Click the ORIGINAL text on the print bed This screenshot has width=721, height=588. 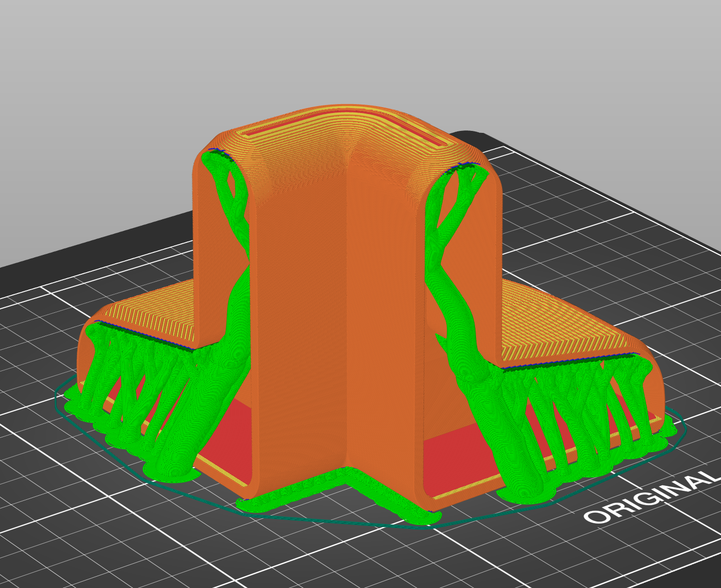point(652,498)
